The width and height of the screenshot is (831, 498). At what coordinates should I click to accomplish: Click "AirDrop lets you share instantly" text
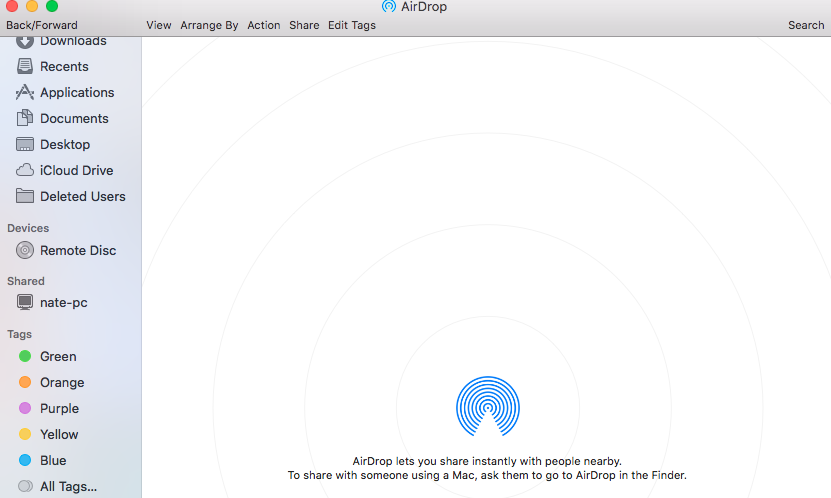click(487, 461)
